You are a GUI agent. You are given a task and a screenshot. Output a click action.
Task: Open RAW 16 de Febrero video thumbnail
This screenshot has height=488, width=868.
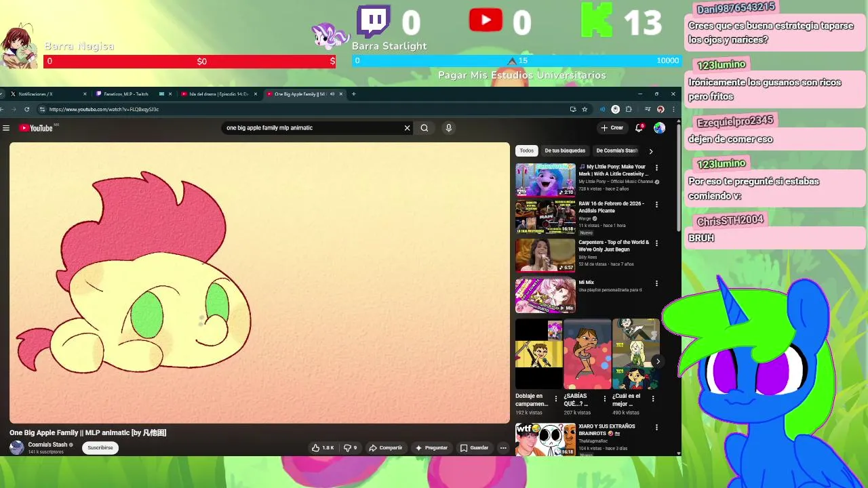coord(545,217)
